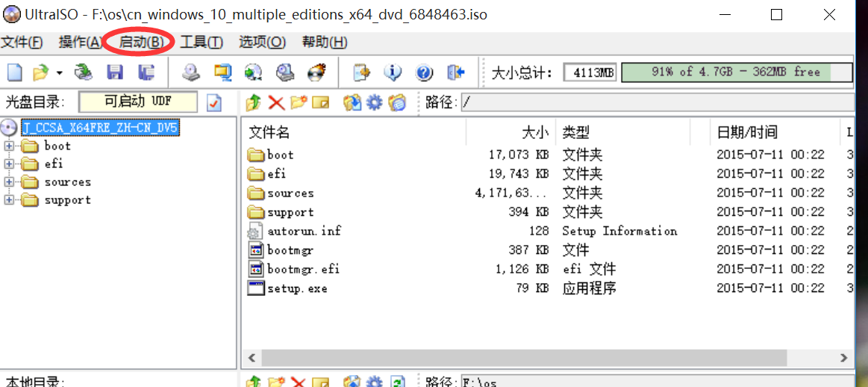Click the Open CD/DVD disc icon
The image size is (868, 387).
(x=84, y=72)
